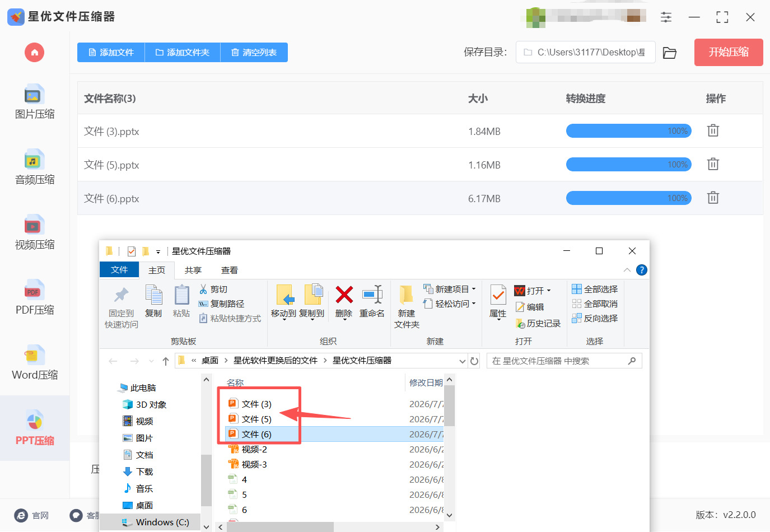Click Explorer refresh button

click(x=474, y=361)
